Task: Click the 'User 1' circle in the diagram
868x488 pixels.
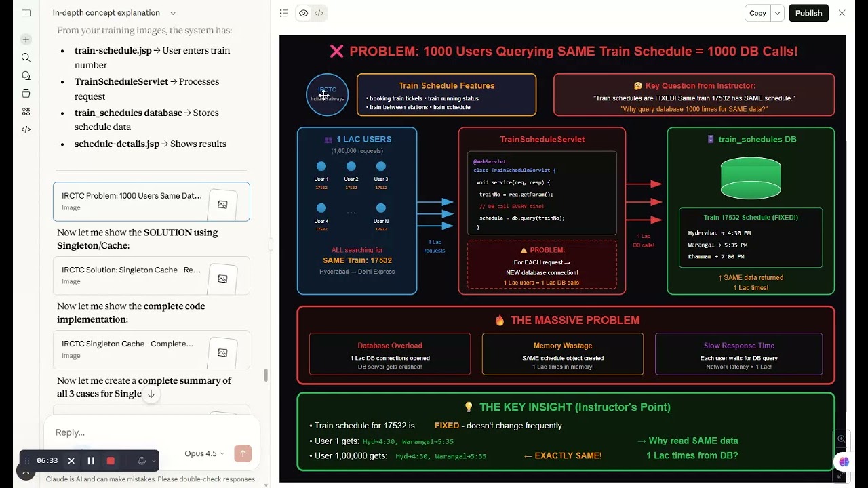Action: [321, 167]
